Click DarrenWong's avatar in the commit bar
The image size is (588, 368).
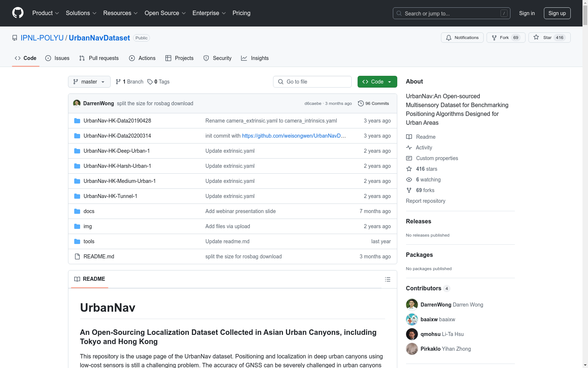[77, 103]
